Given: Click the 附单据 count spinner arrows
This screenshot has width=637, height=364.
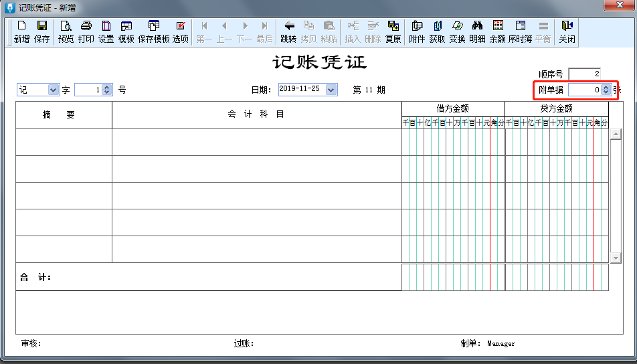Looking at the screenshot, I should coord(606,90).
